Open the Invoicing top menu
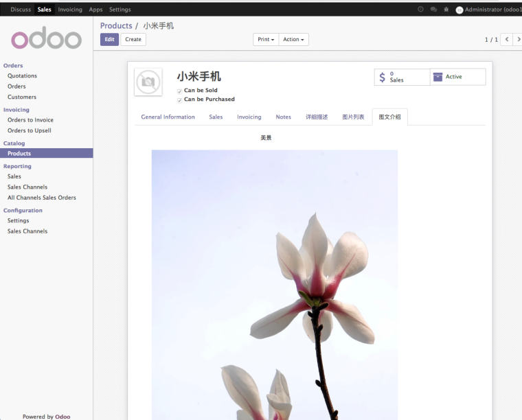This screenshot has height=420, width=522. coord(70,10)
